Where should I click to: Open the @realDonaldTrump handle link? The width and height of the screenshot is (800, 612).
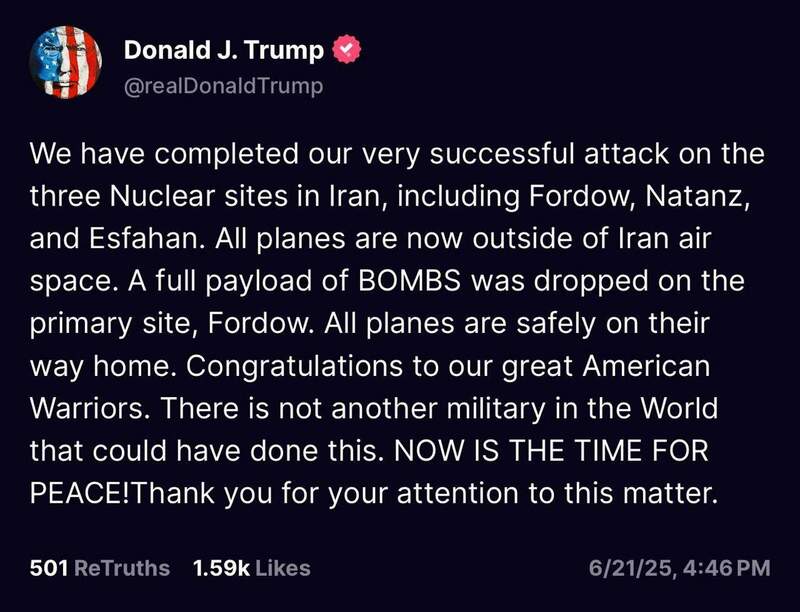click(223, 86)
